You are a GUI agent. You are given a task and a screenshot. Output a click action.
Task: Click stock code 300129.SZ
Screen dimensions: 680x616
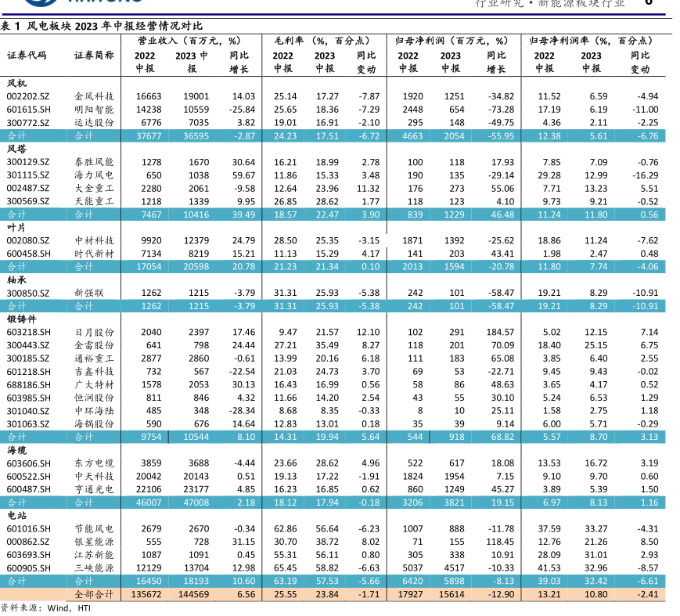(28, 162)
